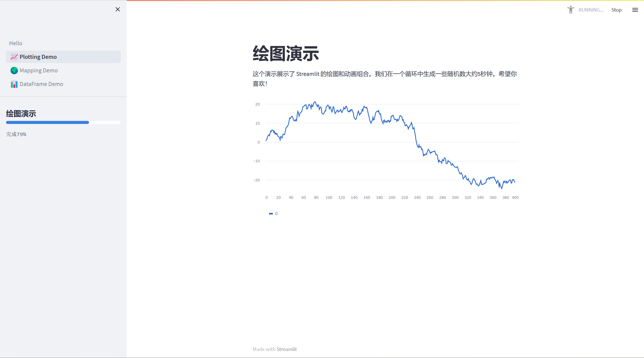Click the RUNNING... status text
This screenshot has width=644, height=358.
point(591,10)
